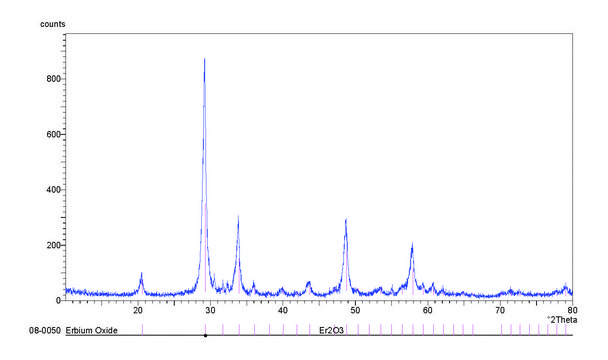The image size is (608, 360).
Task: Click the 'counts' y-axis label
Action: click(53, 24)
